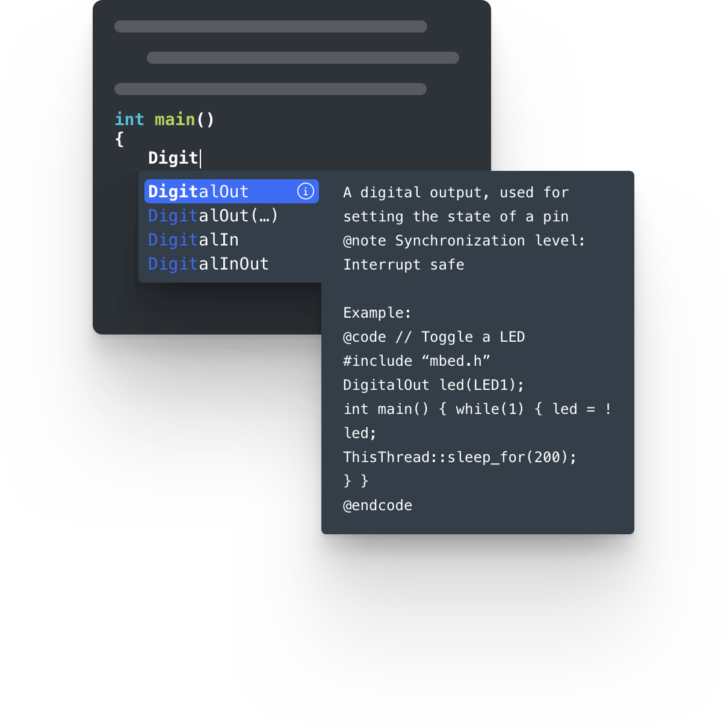Click the '#include “mbed.h”' example line
This screenshot has height=728, width=727.
416,361
